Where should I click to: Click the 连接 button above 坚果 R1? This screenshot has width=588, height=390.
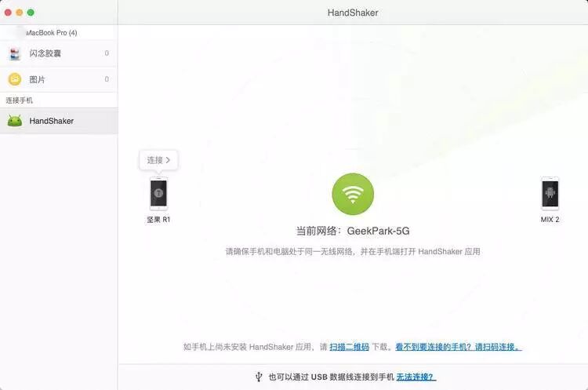(x=158, y=160)
